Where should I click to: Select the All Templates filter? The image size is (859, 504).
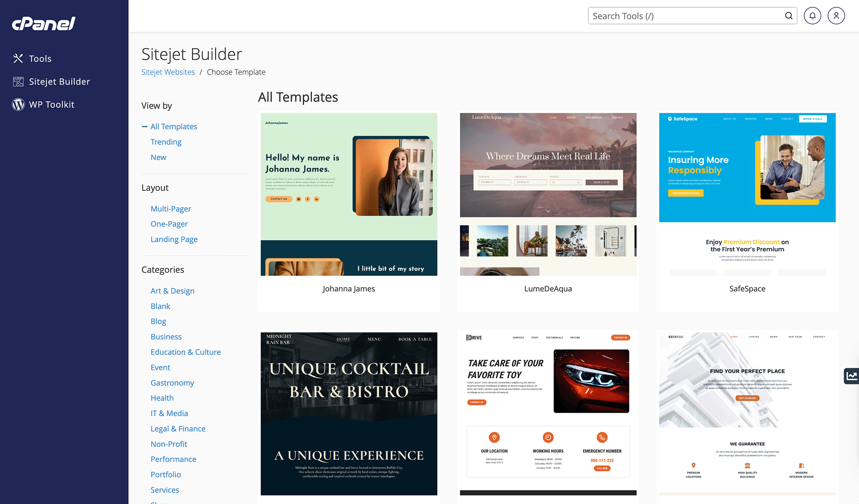[x=173, y=126]
